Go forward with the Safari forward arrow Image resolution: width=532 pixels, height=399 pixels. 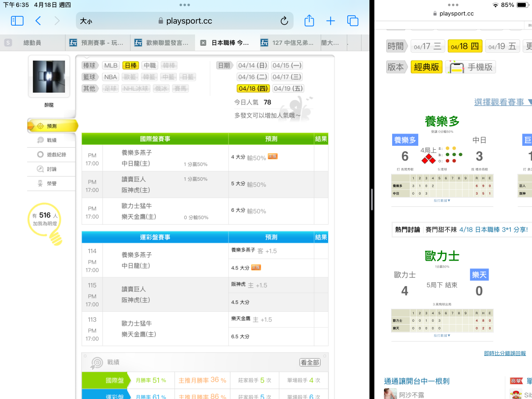[57, 21]
